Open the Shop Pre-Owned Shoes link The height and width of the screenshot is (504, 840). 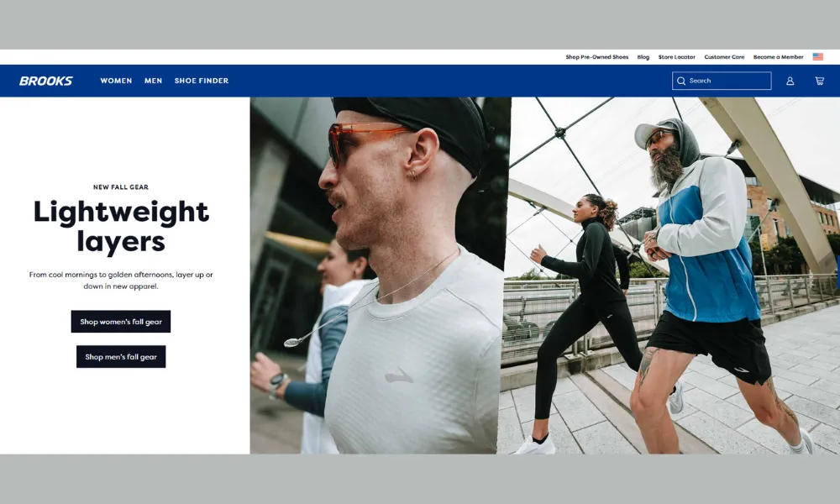pyautogui.click(x=596, y=57)
